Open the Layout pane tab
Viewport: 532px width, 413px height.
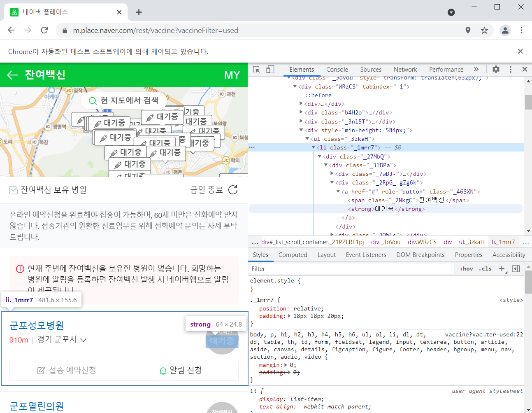coord(327,255)
